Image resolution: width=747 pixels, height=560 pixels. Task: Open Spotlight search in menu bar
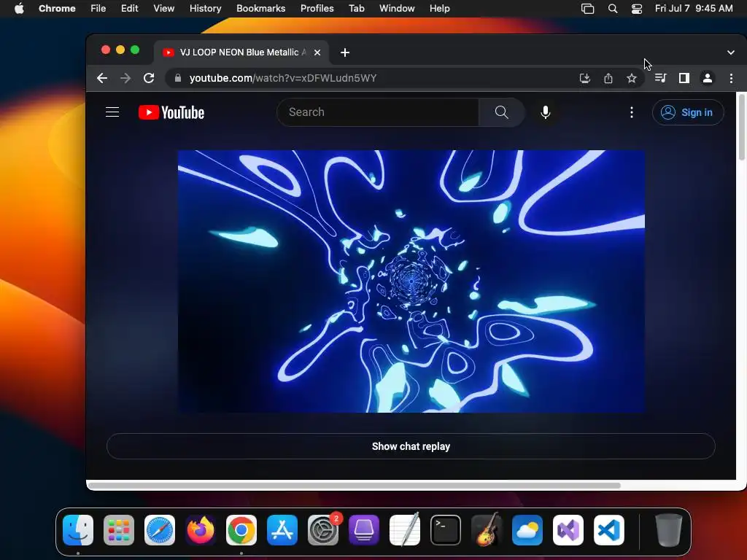613,9
